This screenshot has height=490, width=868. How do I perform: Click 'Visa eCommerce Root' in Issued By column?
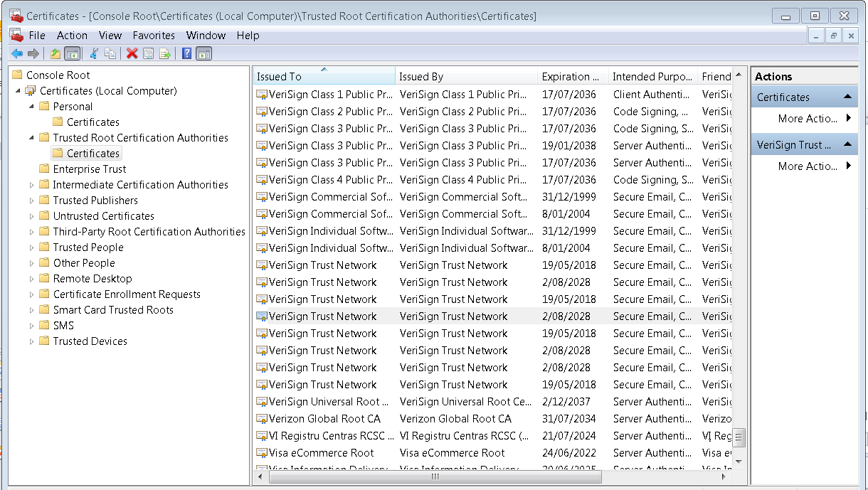click(x=452, y=453)
